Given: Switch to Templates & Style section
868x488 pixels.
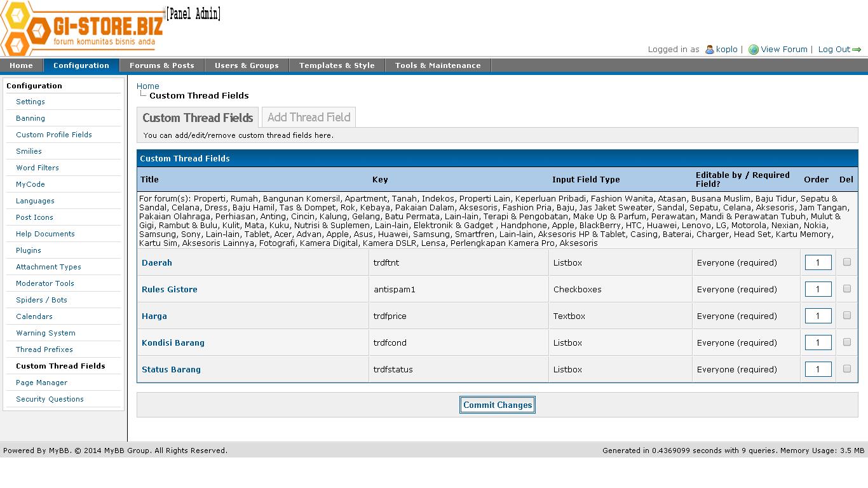Looking at the screenshot, I should 337,65.
